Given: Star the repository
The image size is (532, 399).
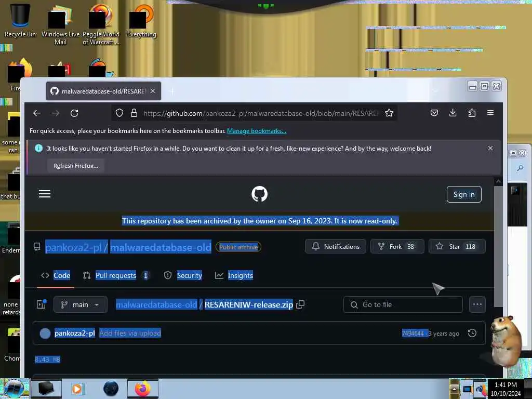Looking at the screenshot, I should [x=457, y=246].
